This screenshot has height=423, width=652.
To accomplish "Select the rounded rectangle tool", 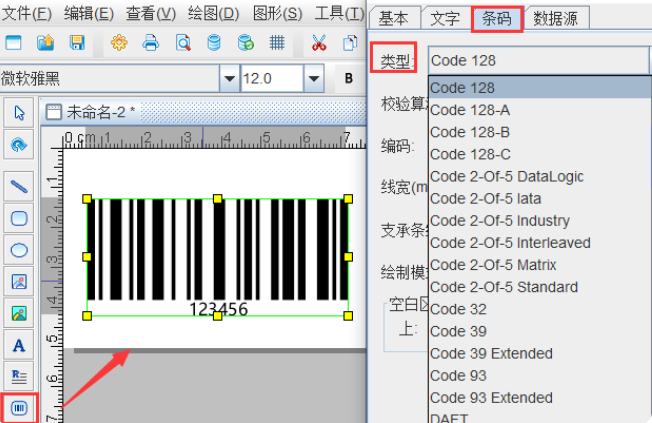I will click(19, 218).
